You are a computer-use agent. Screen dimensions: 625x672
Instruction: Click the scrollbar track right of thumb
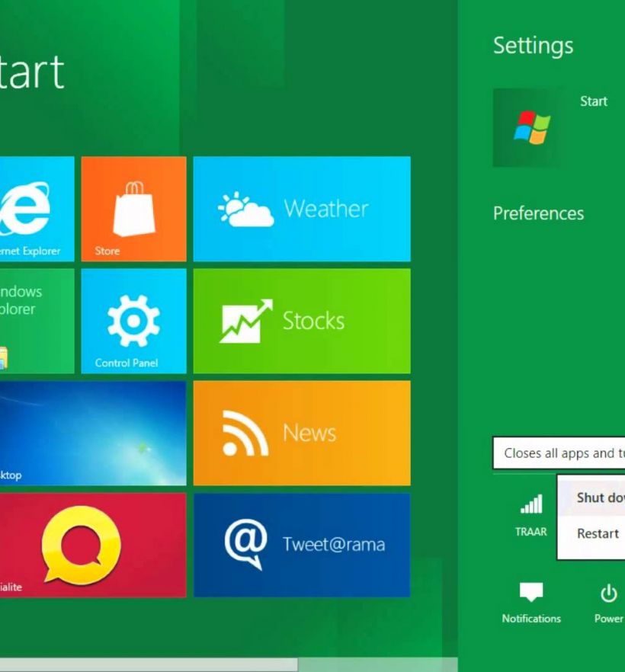pyautogui.click(x=377, y=664)
